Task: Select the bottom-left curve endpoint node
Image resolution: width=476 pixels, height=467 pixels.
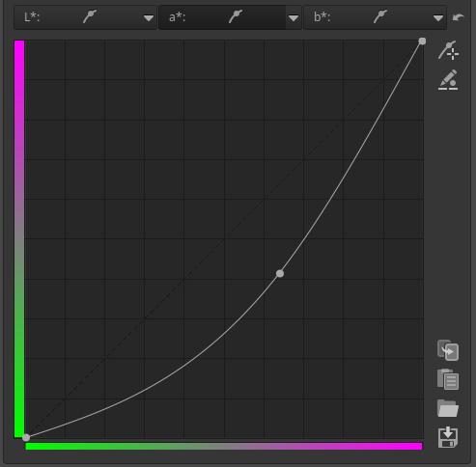Action: point(26,437)
